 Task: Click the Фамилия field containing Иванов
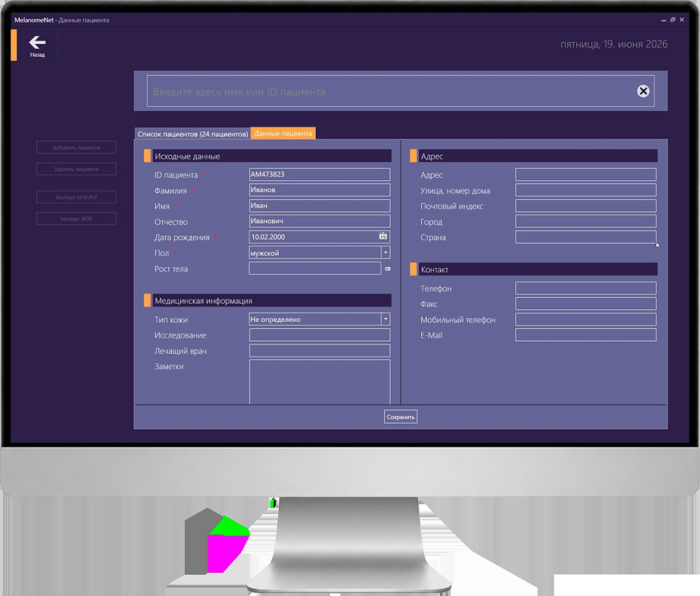click(320, 190)
